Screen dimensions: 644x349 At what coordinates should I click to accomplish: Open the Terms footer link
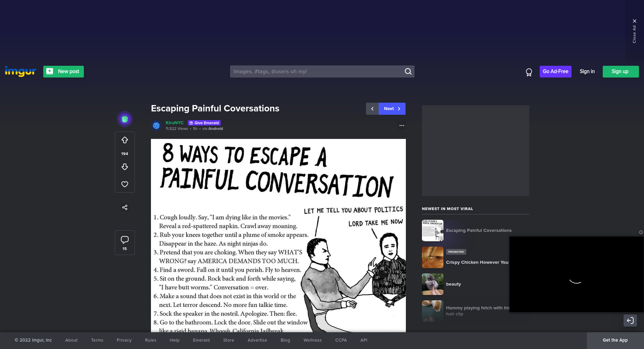97,340
